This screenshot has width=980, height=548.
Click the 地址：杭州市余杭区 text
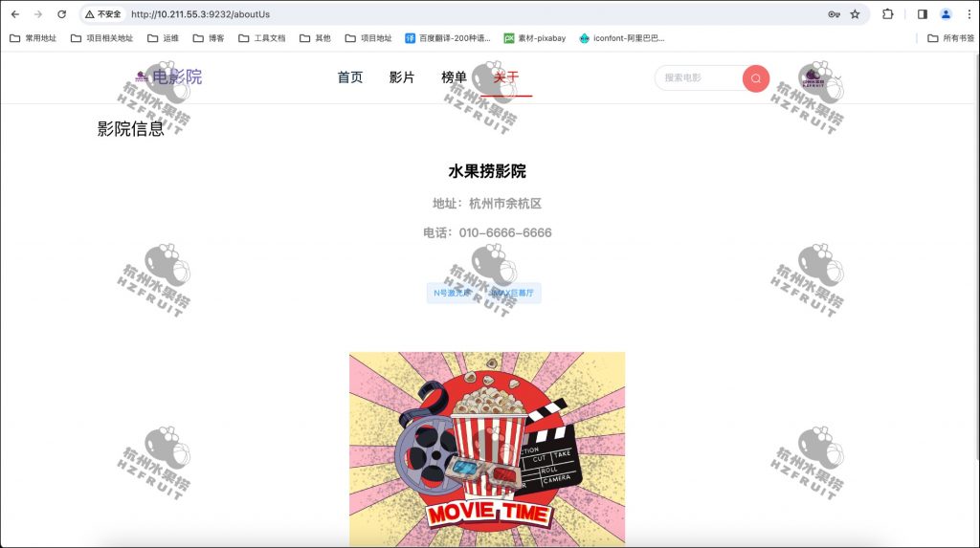[x=487, y=204]
